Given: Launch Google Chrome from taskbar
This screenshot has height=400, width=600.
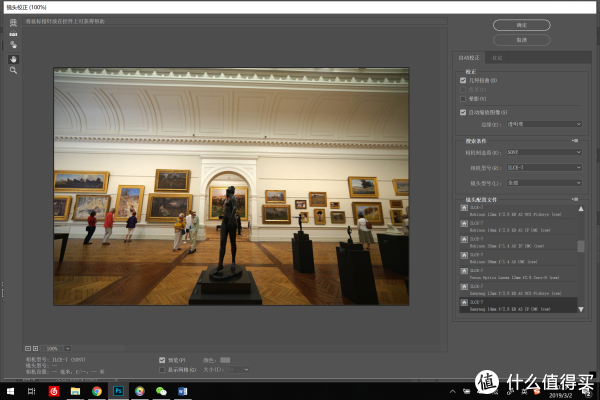Looking at the screenshot, I should pos(97,391).
